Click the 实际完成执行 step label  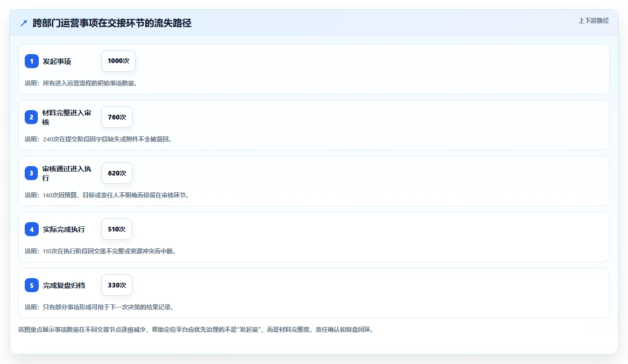coord(64,229)
